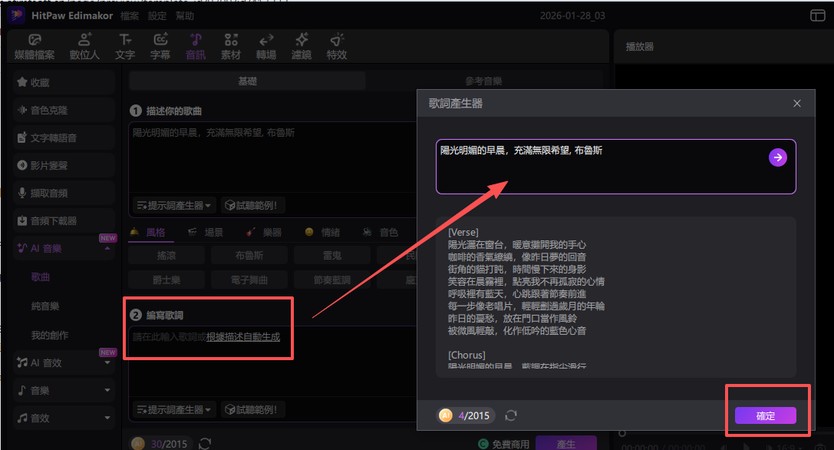
Task: Click the generated [Verse] lyrics text area
Action: click(615, 297)
